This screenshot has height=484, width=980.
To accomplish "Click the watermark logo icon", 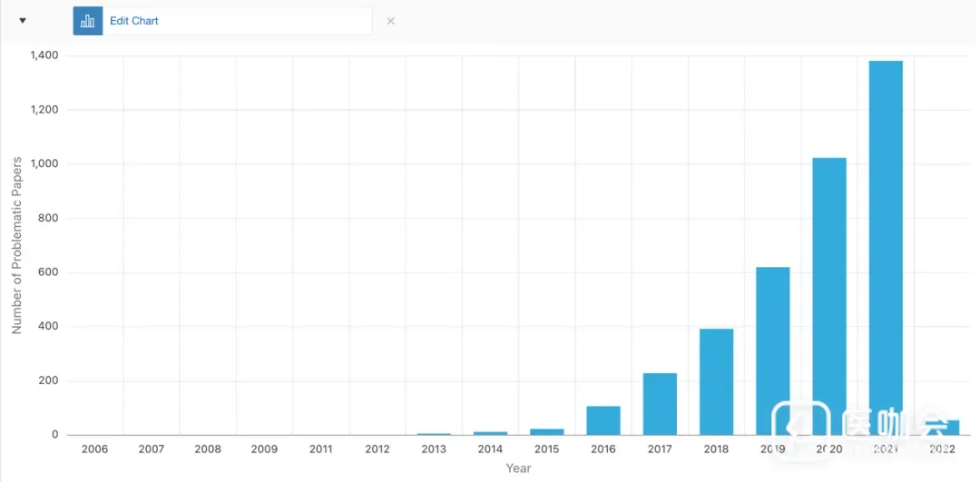I will click(801, 427).
